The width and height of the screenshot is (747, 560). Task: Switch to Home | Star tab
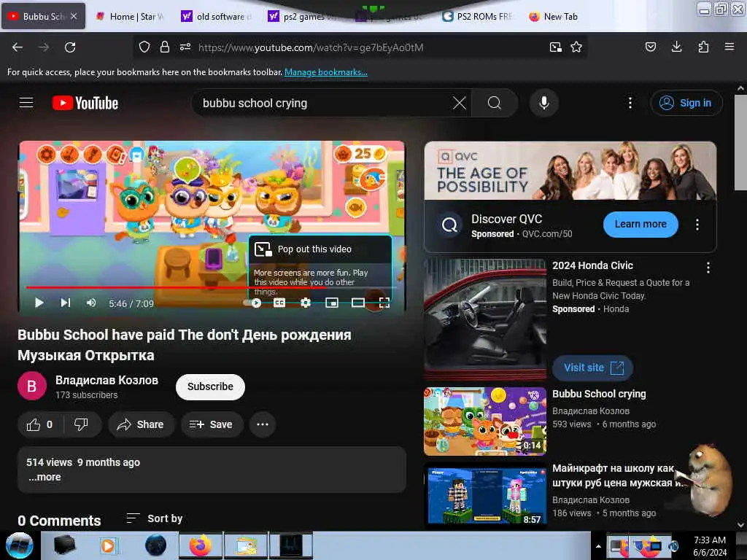pyautogui.click(x=130, y=17)
